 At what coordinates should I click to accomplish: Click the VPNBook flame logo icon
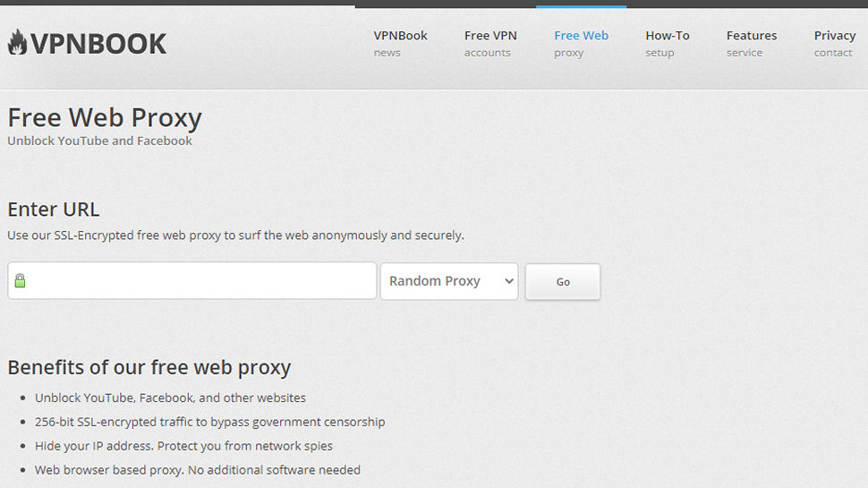(17, 43)
